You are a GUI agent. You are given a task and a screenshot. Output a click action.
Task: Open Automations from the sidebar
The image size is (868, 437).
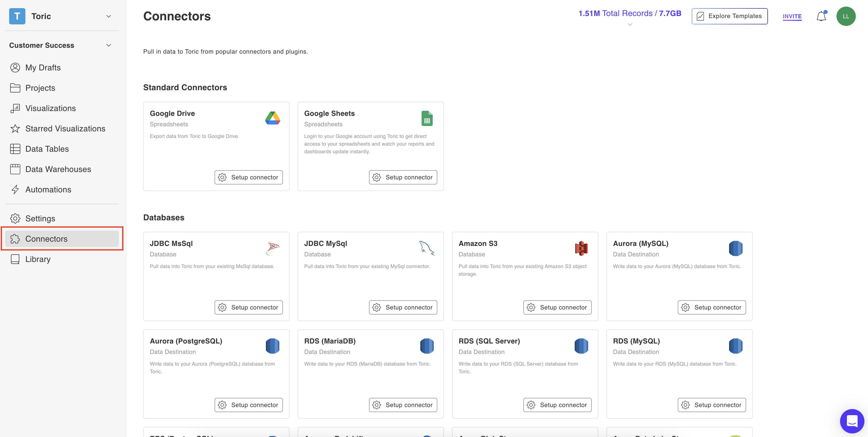coord(62,190)
